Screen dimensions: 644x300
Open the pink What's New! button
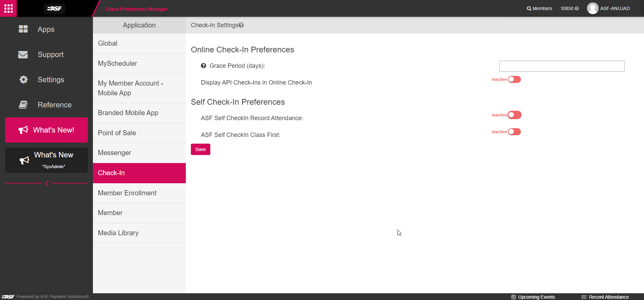[x=46, y=130]
